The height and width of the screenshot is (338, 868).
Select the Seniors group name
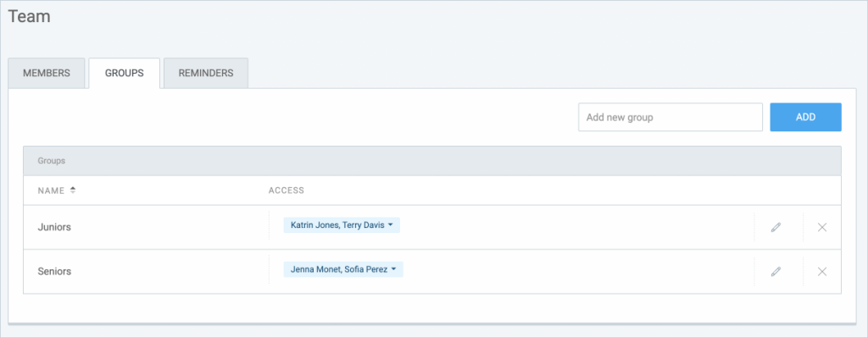54,272
